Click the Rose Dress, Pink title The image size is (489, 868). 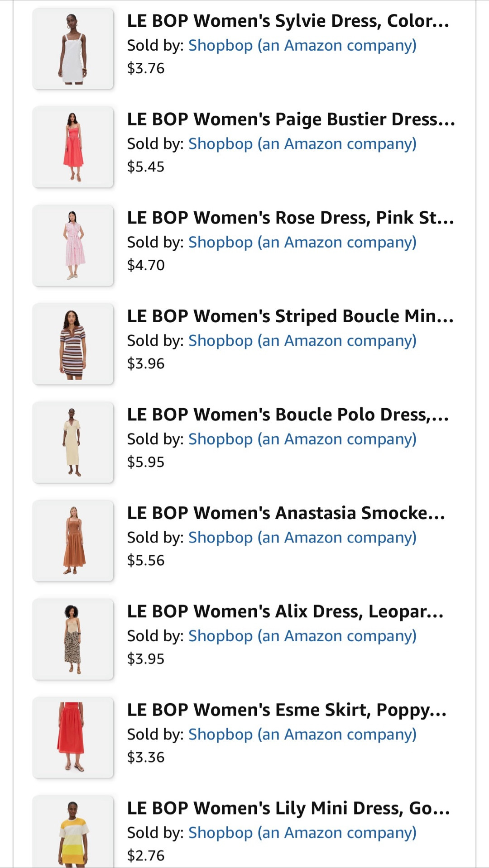click(x=290, y=218)
